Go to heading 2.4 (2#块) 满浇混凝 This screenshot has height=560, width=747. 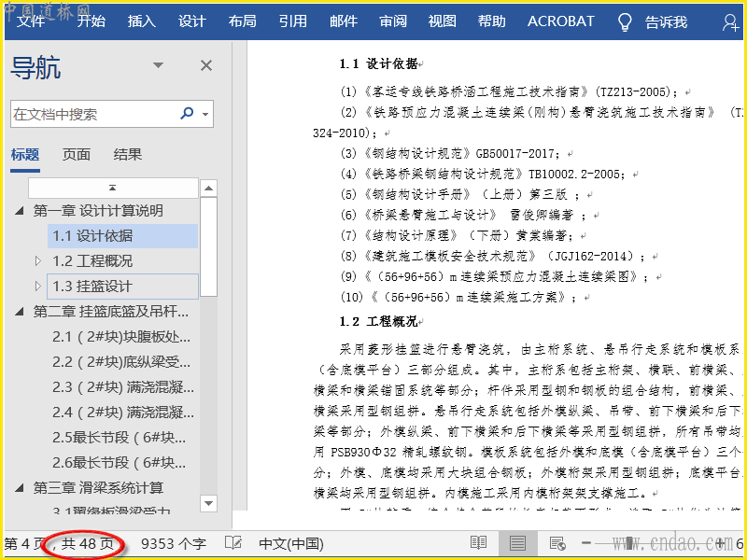[x=123, y=413]
